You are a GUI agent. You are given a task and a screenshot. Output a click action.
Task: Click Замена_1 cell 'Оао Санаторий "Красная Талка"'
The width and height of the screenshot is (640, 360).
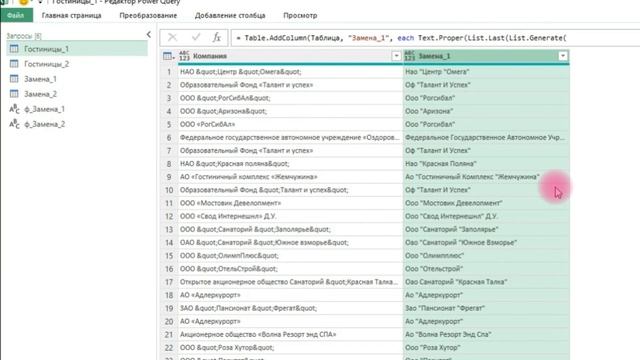coord(486,282)
